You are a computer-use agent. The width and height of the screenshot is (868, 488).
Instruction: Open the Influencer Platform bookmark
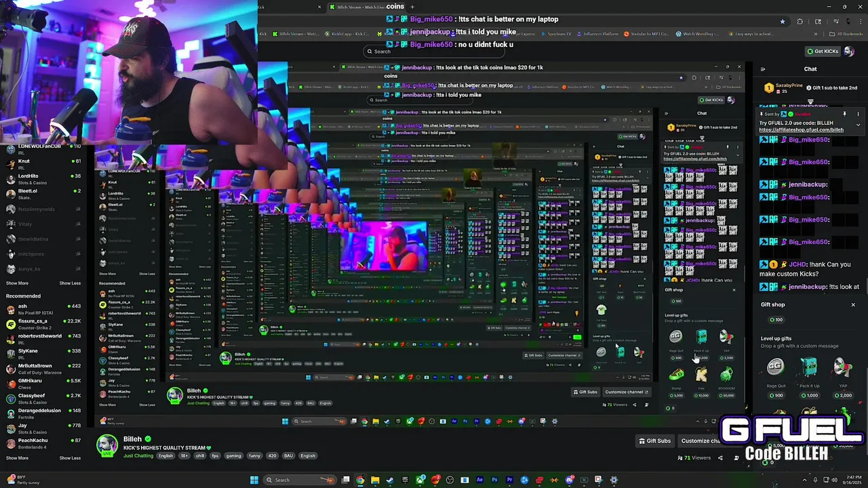(597, 34)
